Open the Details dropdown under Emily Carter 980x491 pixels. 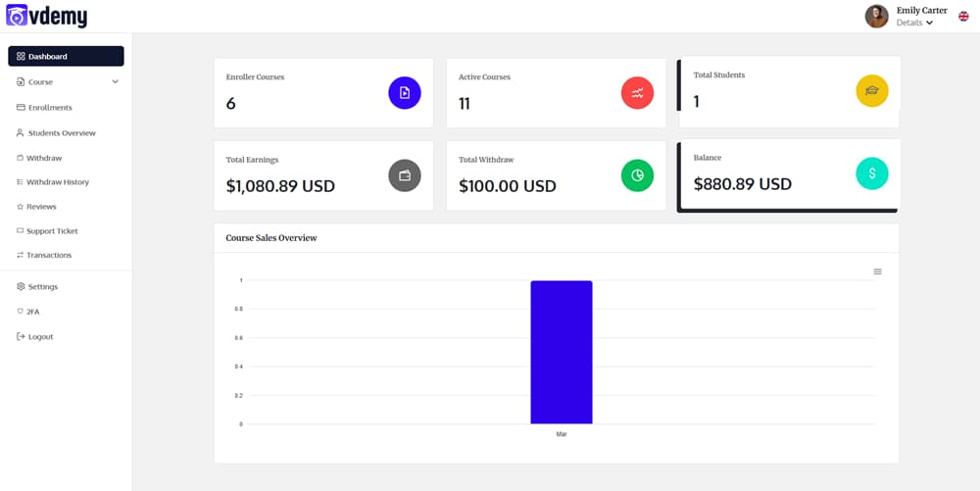914,23
